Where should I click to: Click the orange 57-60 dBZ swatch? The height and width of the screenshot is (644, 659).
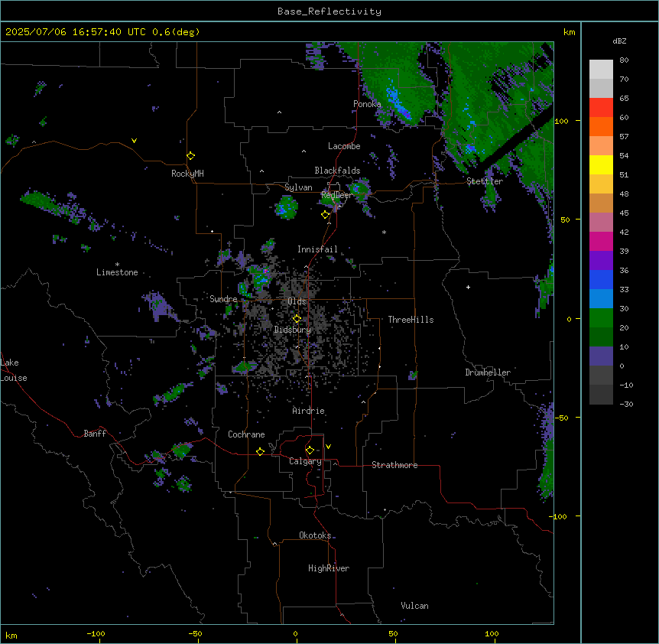(x=601, y=126)
